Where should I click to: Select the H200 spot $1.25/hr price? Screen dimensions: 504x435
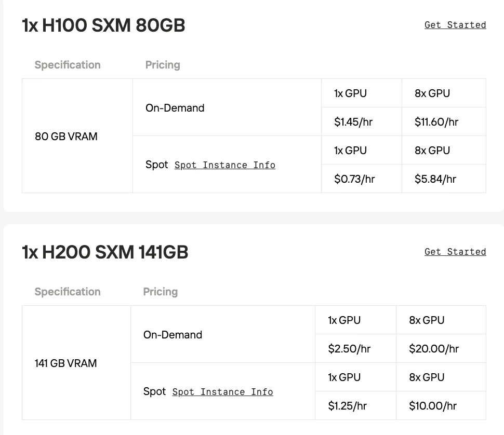(347, 406)
